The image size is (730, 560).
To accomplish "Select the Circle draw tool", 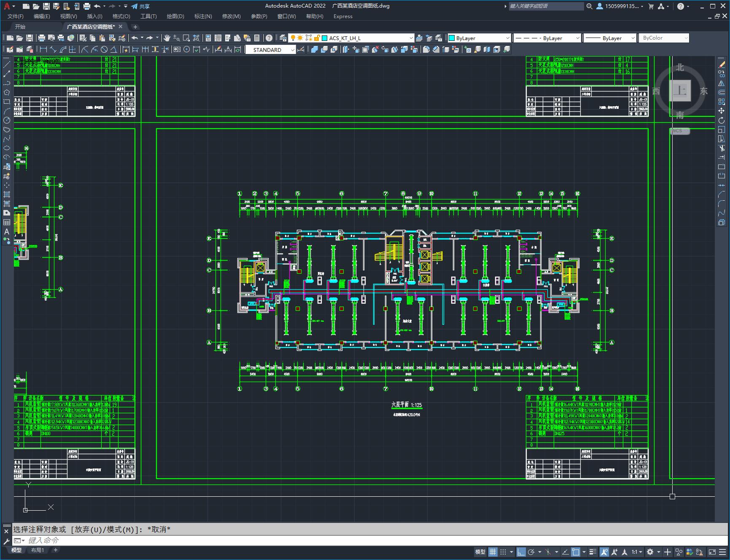I will point(7,120).
